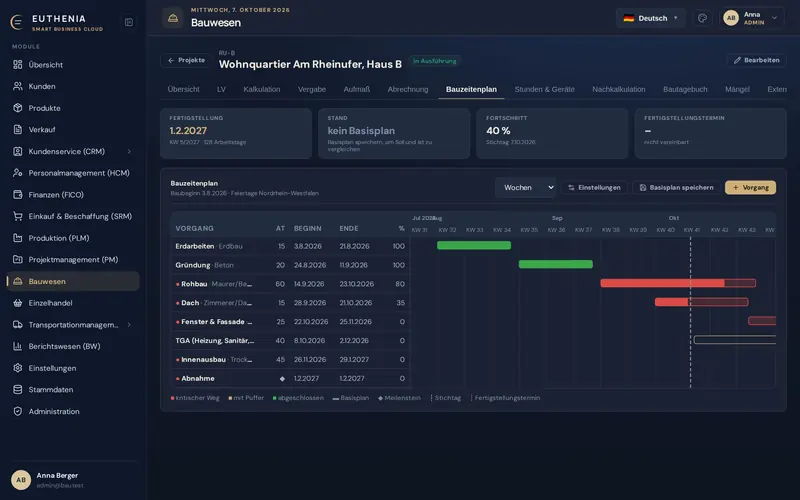Image resolution: width=800 pixels, height=500 pixels.
Task: Open the Einzelhandel basket icon
Action: [18, 303]
